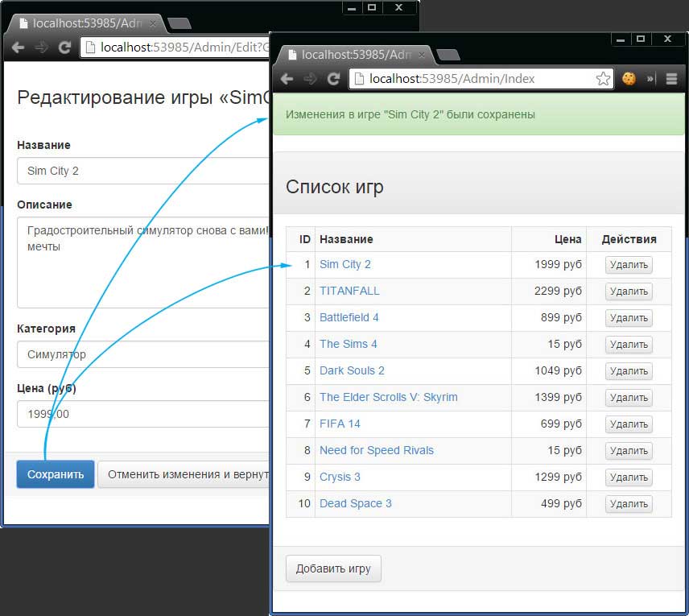
Task: Edit the Цена field containing 1999,00
Action: 143,414
